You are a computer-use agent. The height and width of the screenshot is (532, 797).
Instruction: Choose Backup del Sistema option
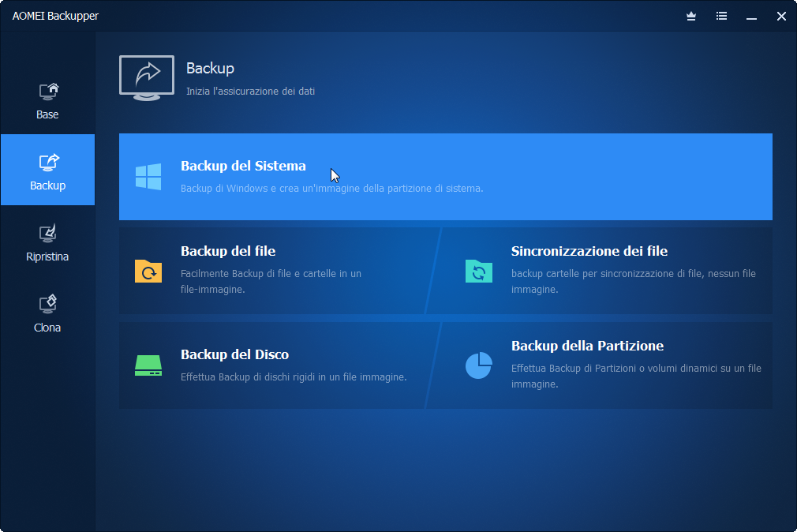point(446,177)
